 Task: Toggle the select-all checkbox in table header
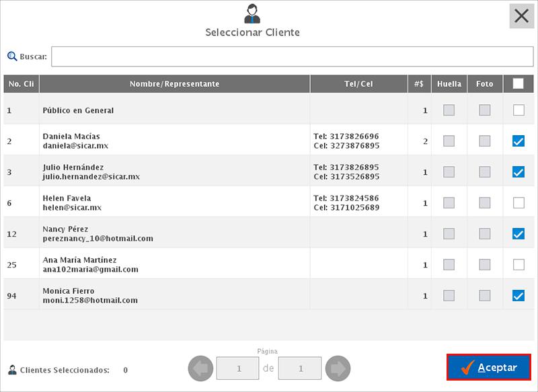click(518, 83)
